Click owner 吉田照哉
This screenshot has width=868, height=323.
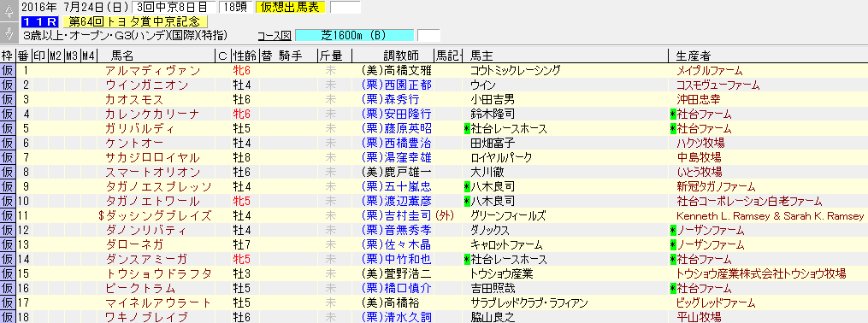492,288
